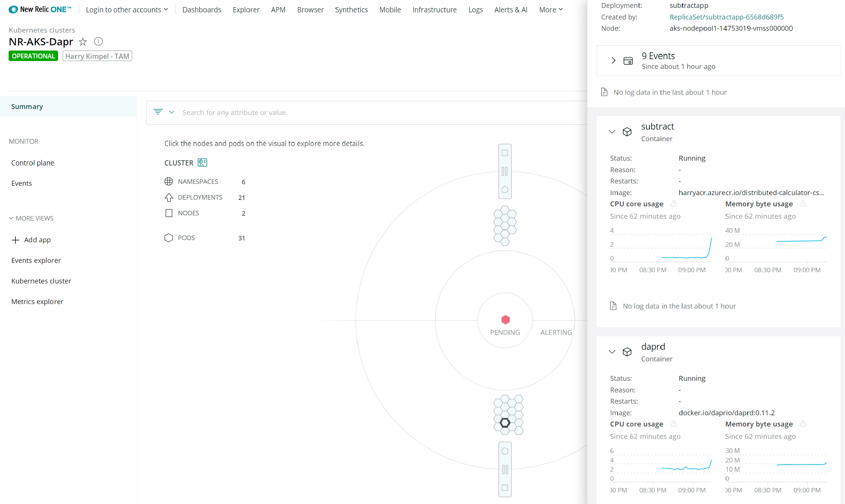
Task: Click the warning icon beside daprd CPU core usage
Action: [x=674, y=424]
